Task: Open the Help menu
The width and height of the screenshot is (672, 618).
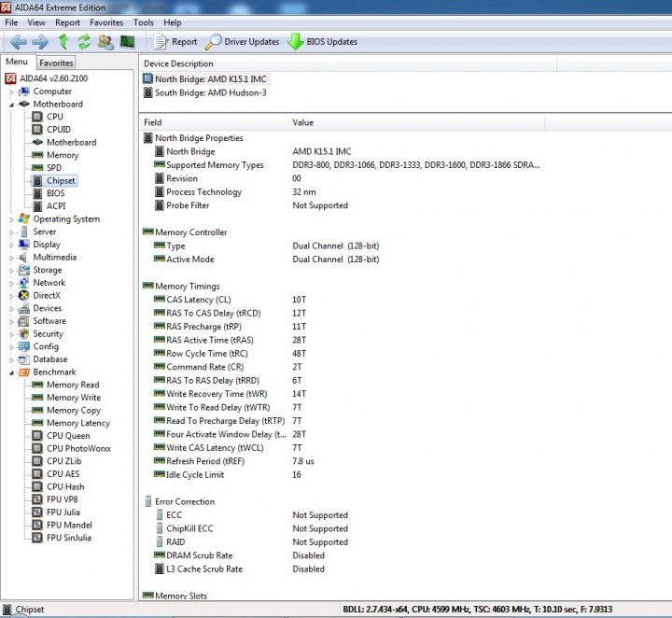Action: tap(173, 22)
